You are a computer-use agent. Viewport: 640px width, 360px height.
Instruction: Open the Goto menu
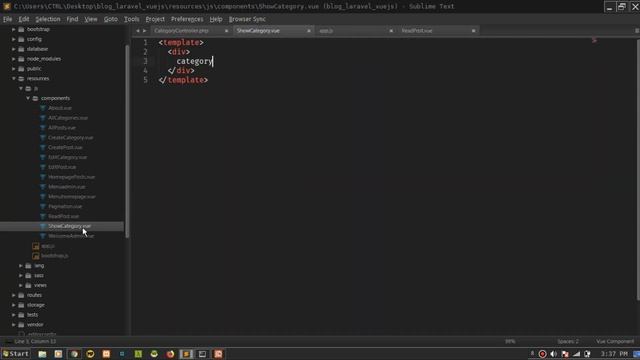point(110,19)
